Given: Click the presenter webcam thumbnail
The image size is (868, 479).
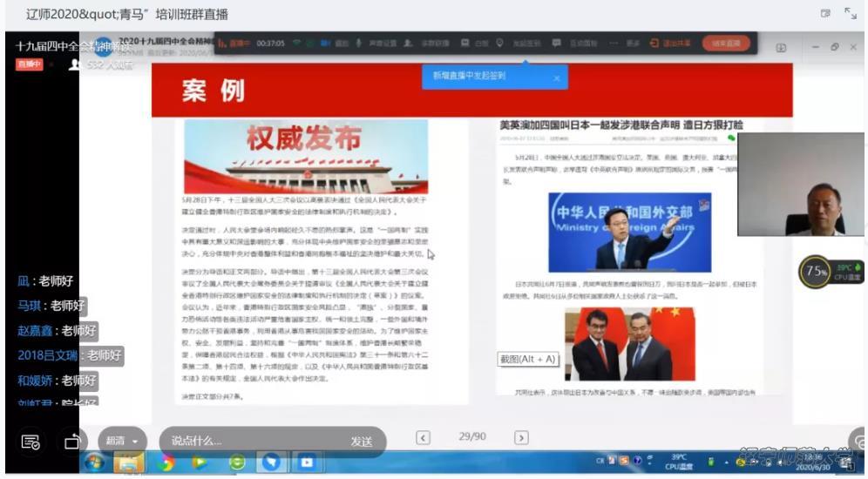Looking at the screenshot, I should [801, 184].
